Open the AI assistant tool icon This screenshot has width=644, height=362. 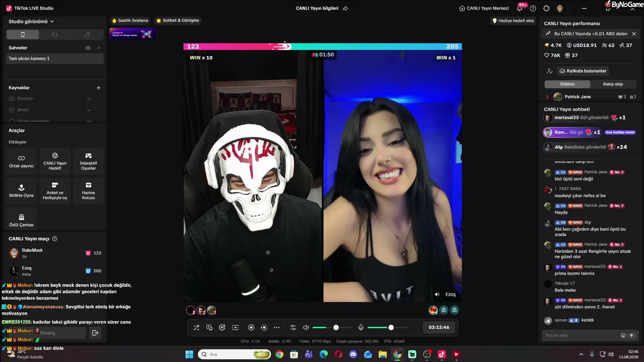click(222, 328)
